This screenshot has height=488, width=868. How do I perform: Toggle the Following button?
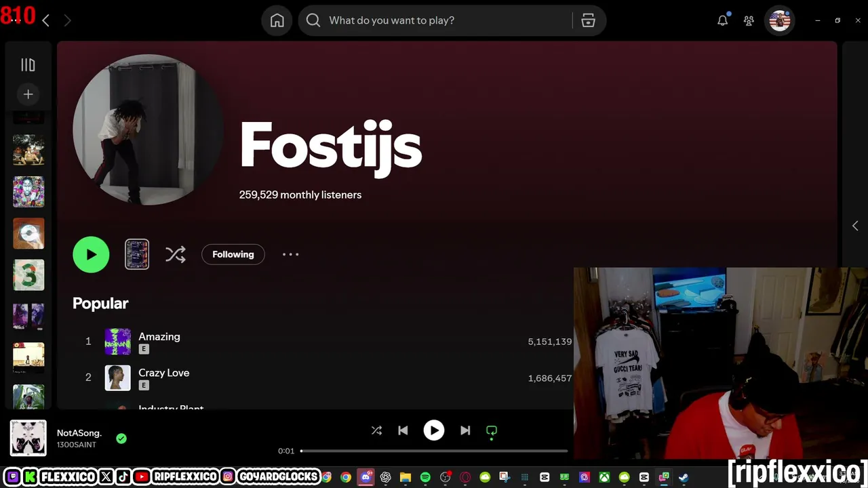click(233, 254)
